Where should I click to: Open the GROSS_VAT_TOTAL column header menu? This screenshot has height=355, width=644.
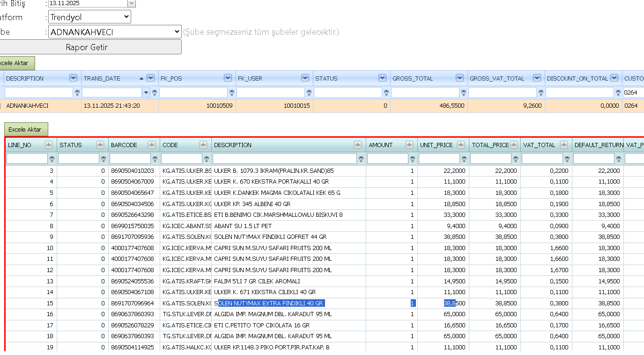point(537,78)
